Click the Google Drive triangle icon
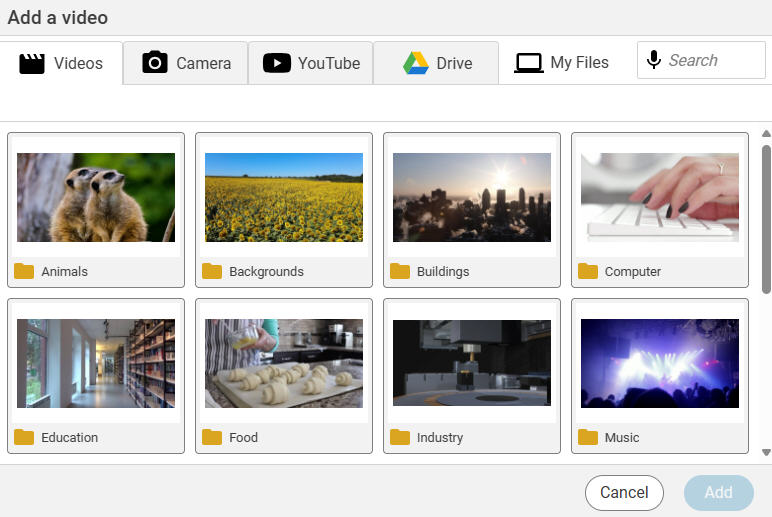This screenshot has width=772, height=517. 416,63
